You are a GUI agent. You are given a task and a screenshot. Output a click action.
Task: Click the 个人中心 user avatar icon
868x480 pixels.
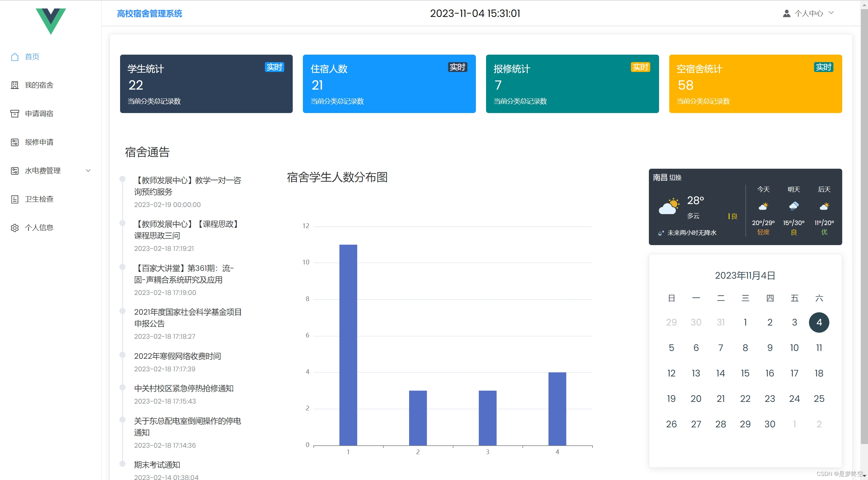[787, 13]
